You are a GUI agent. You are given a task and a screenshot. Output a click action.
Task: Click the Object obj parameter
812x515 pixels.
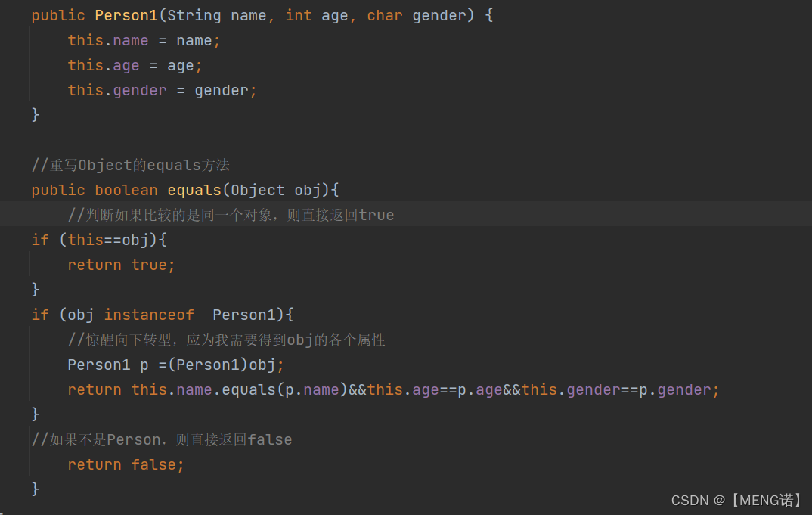(x=277, y=190)
